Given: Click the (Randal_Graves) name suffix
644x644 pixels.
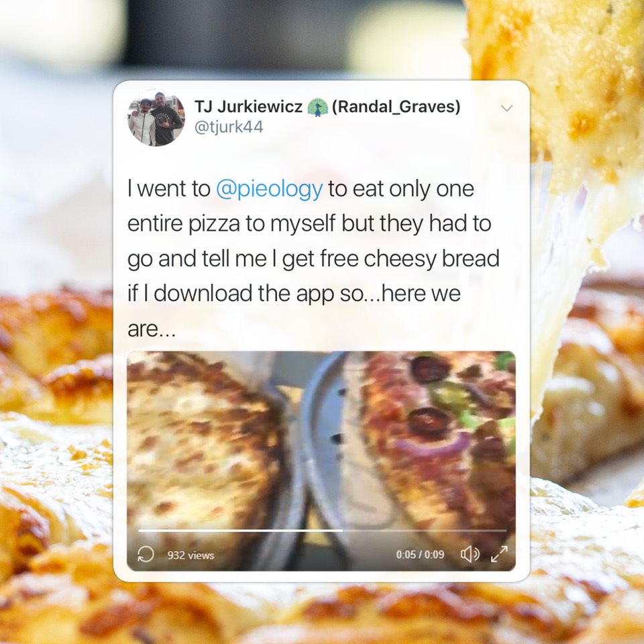Looking at the screenshot, I should pyautogui.click(x=396, y=107).
